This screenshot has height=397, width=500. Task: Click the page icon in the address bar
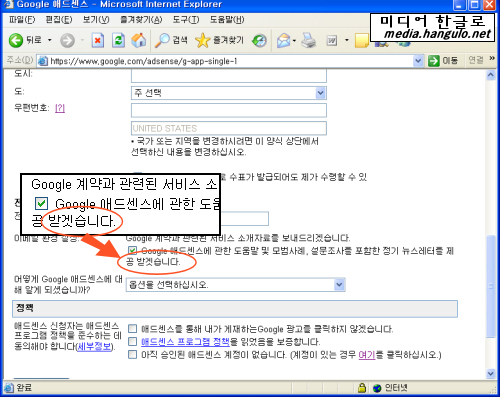[43, 61]
